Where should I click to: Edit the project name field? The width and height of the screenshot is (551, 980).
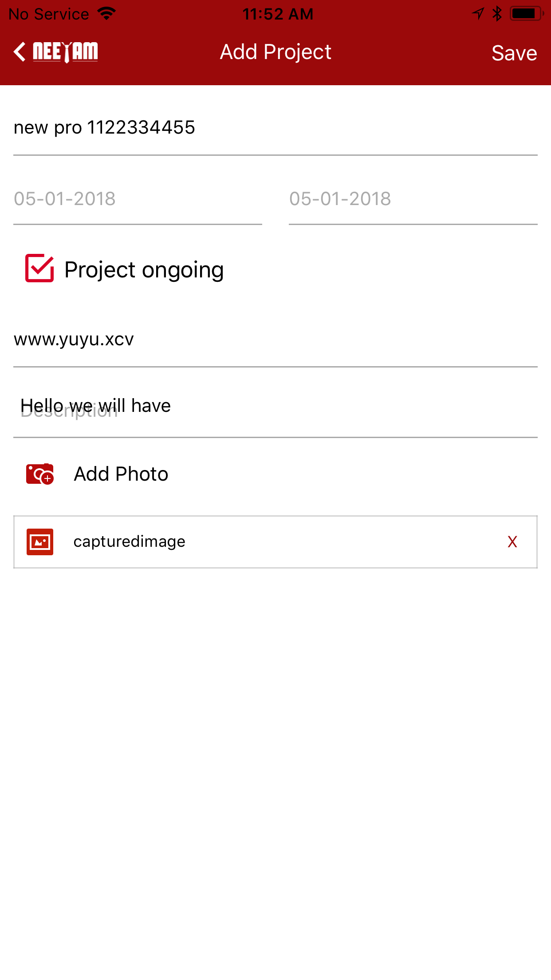click(x=275, y=128)
